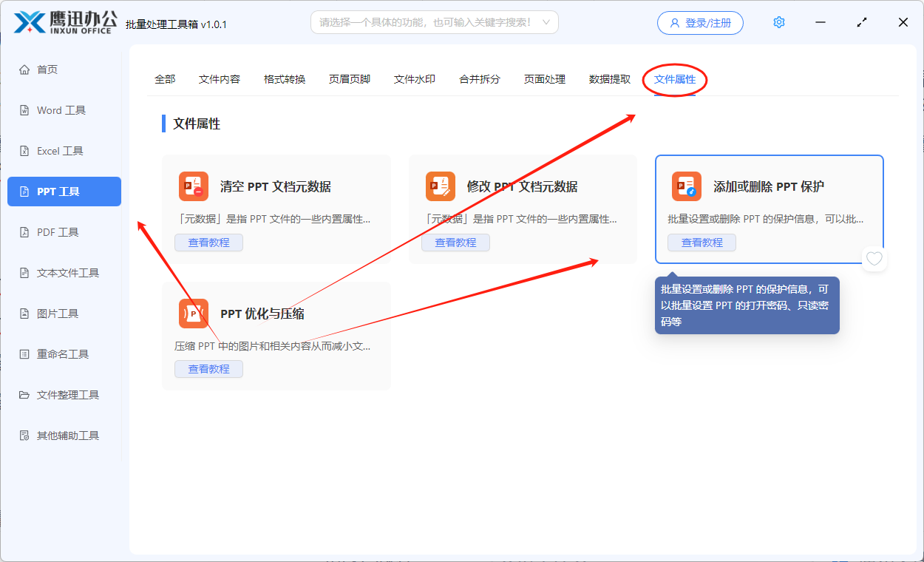The width and height of the screenshot is (924, 562).
Task: Click the folder icon for 文件整理工具
Action: pyautogui.click(x=24, y=395)
